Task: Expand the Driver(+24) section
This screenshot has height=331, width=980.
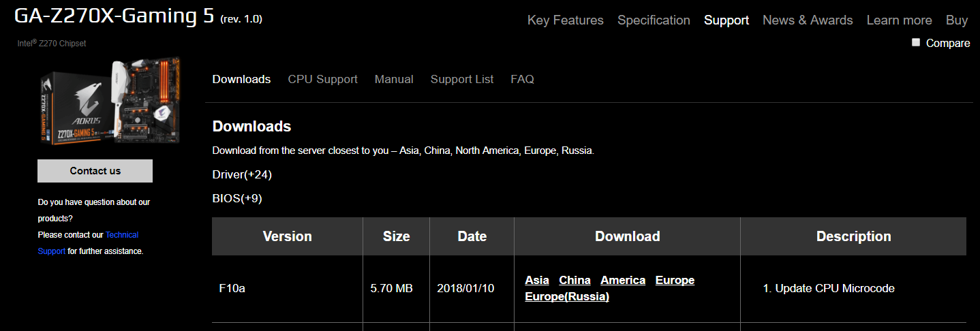Action: tap(242, 175)
